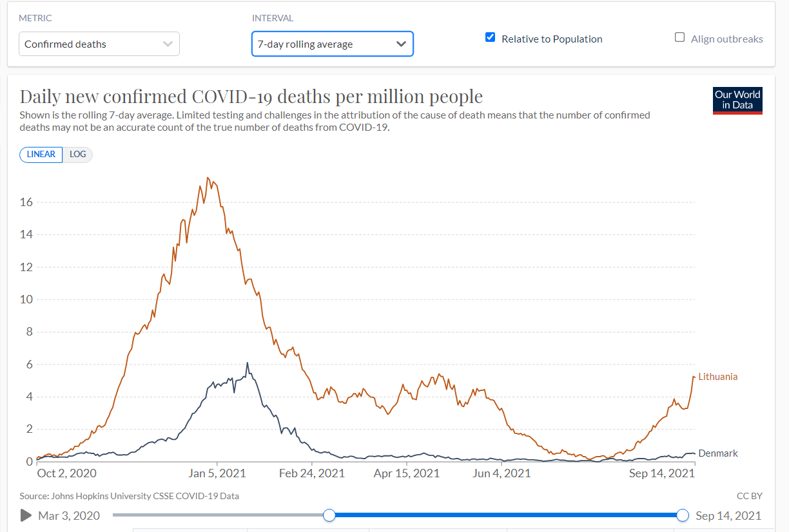The width and height of the screenshot is (789, 532).
Task: Select LINEAR scale option
Action: [x=41, y=155]
